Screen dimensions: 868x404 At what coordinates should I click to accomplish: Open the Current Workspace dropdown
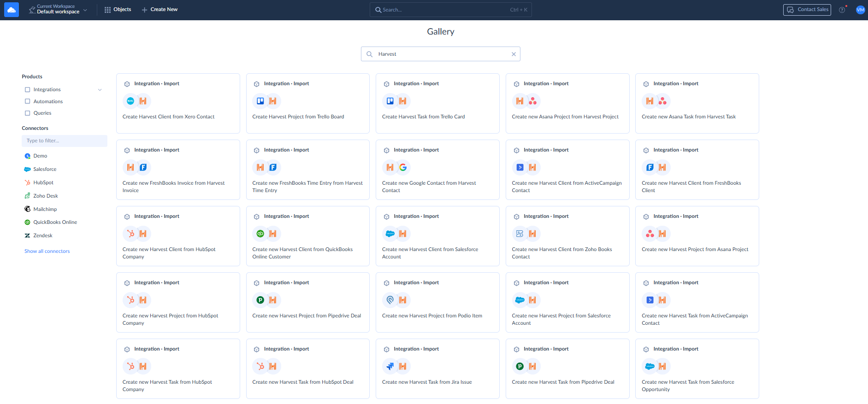click(58, 10)
